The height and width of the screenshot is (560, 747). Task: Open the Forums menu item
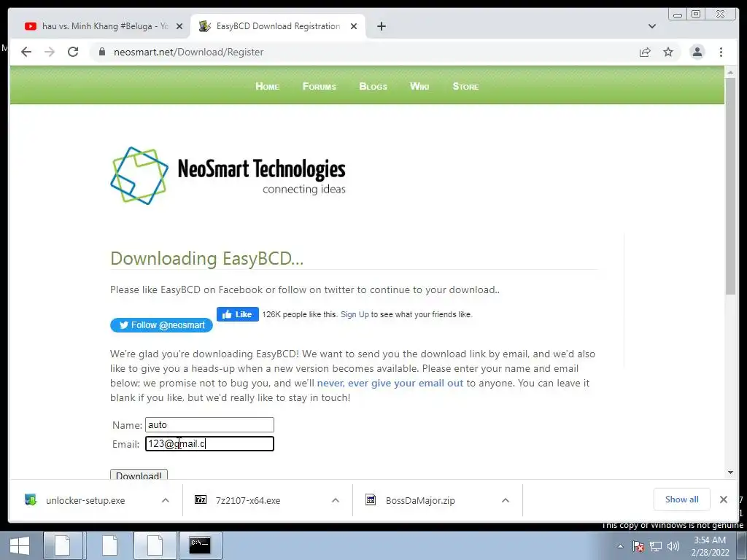click(x=320, y=86)
